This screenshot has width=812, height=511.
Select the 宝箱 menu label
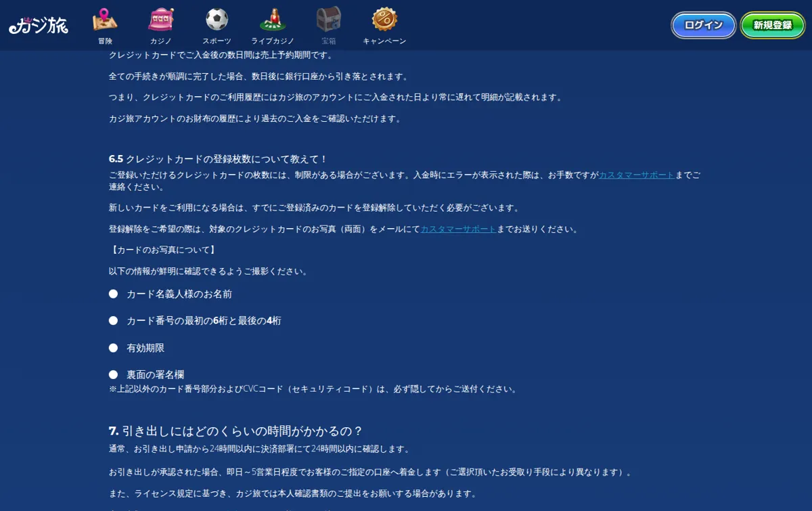(x=328, y=41)
